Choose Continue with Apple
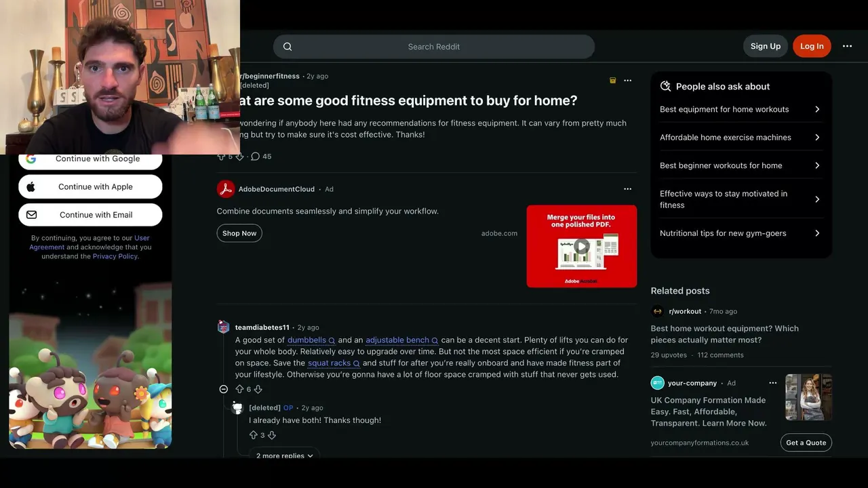868x488 pixels. pyautogui.click(x=90, y=186)
